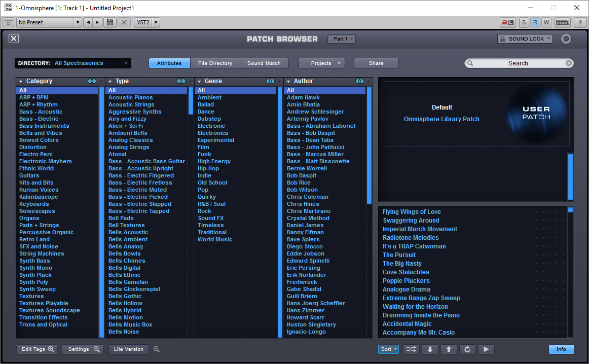Click the magnifying glass in search field
589x364 pixels.
(470, 63)
